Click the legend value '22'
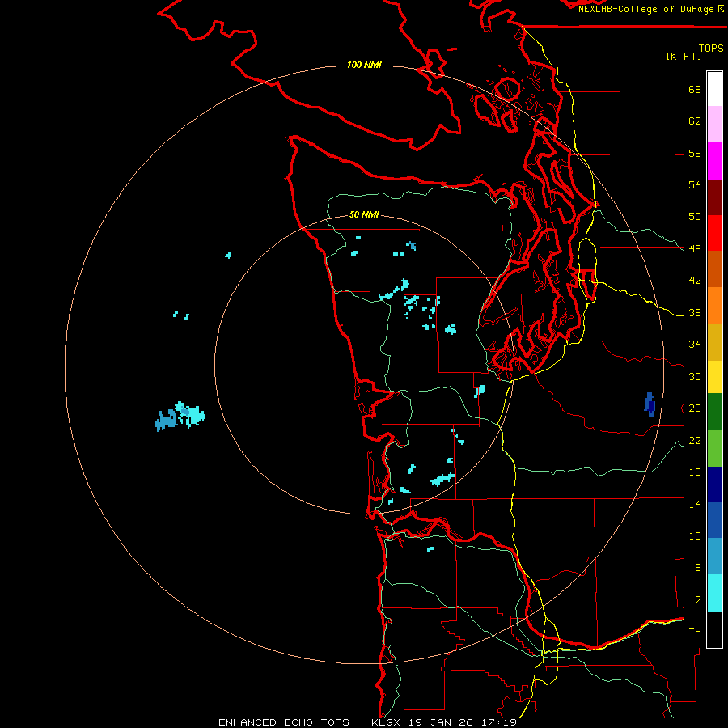Image resolution: width=728 pixels, height=728 pixels. 695,440
